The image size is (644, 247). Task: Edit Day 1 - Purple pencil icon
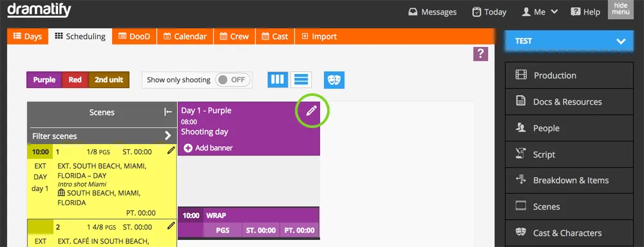(x=312, y=111)
